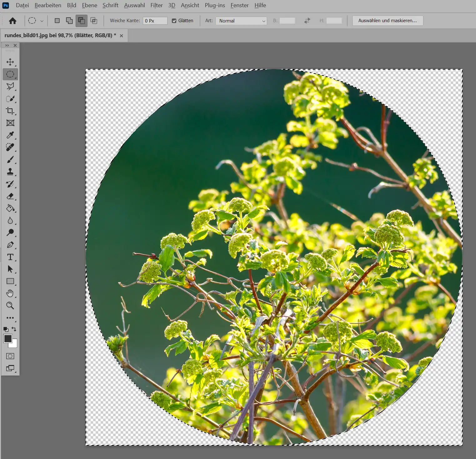Open the Hilfe menu
The width and height of the screenshot is (476, 459).
click(x=260, y=5)
